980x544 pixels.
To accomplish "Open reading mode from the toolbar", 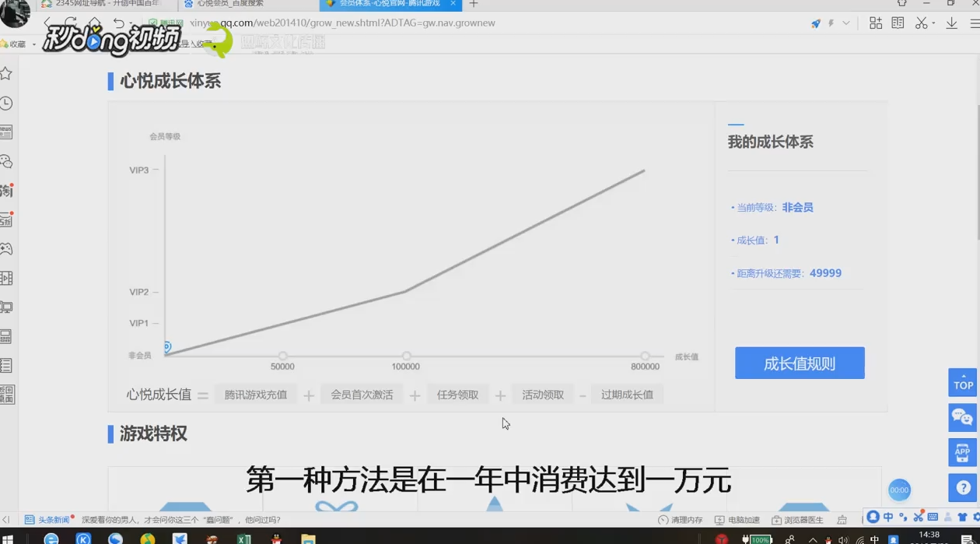I will [898, 23].
